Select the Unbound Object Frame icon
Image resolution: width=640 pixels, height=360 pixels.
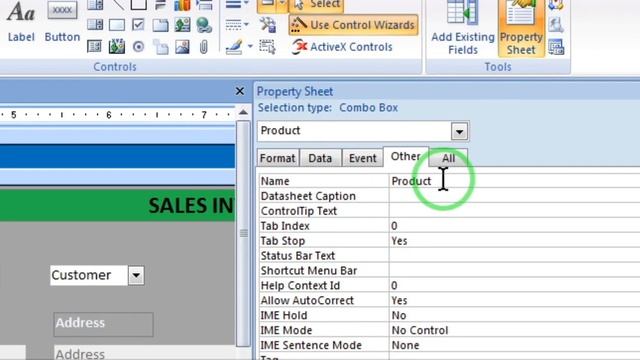[x=182, y=24]
